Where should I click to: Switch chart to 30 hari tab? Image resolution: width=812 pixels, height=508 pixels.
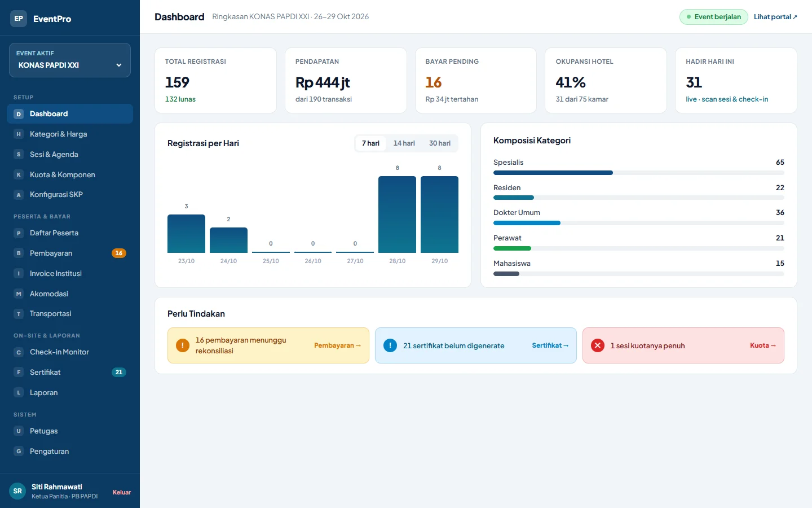coord(440,143)
